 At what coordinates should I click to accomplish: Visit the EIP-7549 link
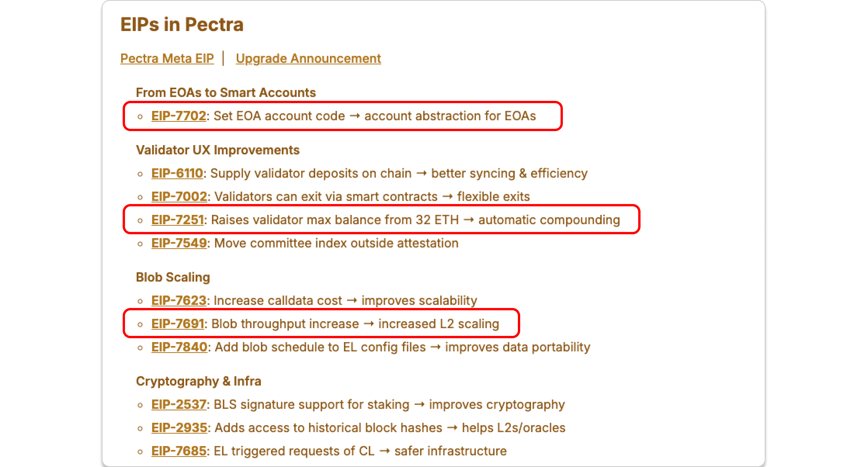(x=179, y=243)
